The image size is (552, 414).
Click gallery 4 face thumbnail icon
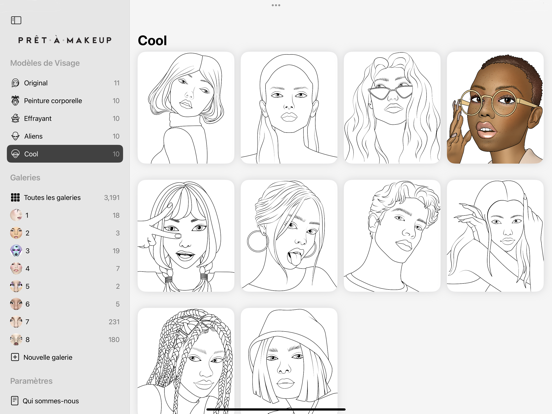click(16, 269)
